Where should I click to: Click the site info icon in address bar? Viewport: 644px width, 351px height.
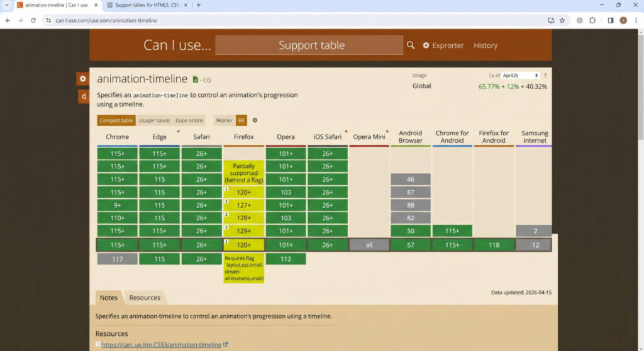[x=48, y=20]
